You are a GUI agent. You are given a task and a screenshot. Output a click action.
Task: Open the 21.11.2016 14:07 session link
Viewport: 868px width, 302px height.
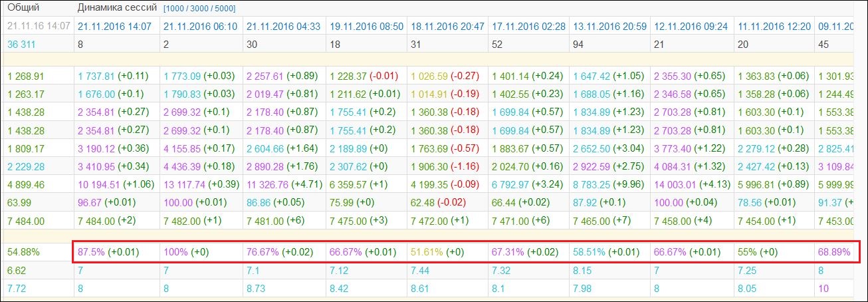[x=114, y=27]
